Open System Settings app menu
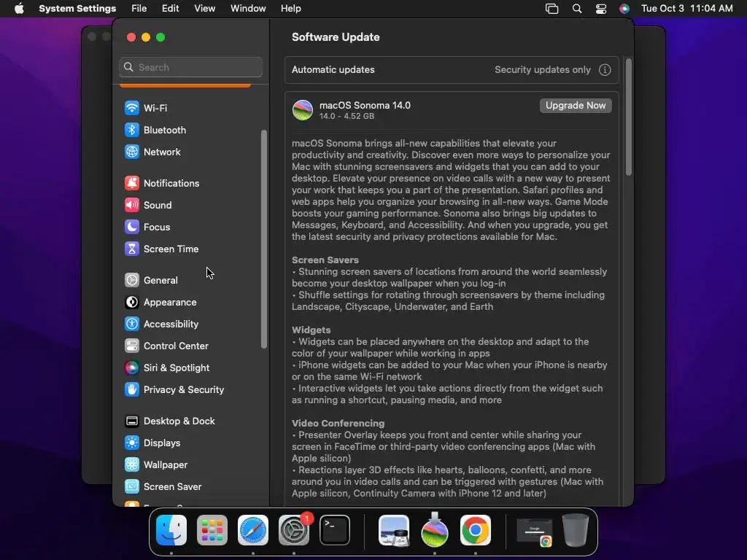This screenshot has height=560, width=747. tap(77, 9)
